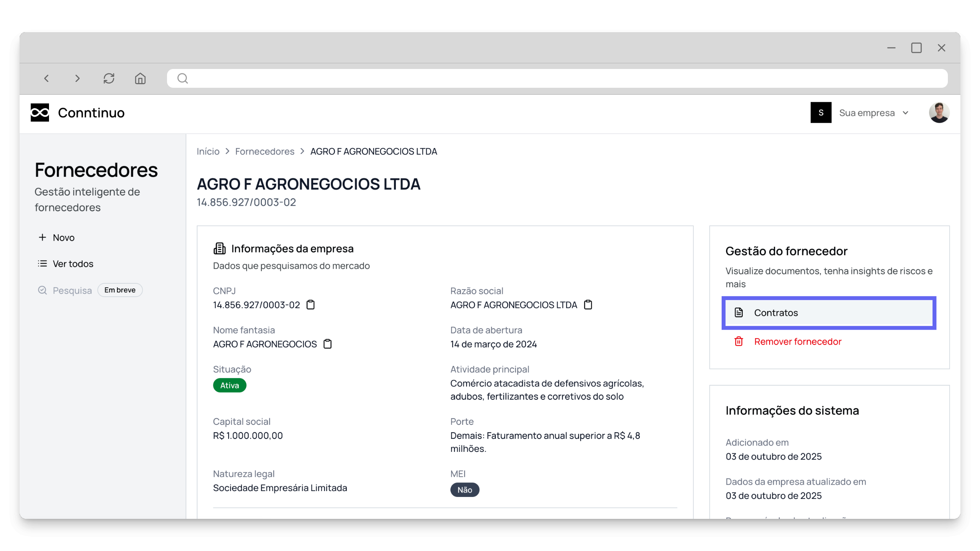Screen dimensions: 980x551
Task: Open the user profile avatar
Action: pyautogui.click(x=938, y=113)
